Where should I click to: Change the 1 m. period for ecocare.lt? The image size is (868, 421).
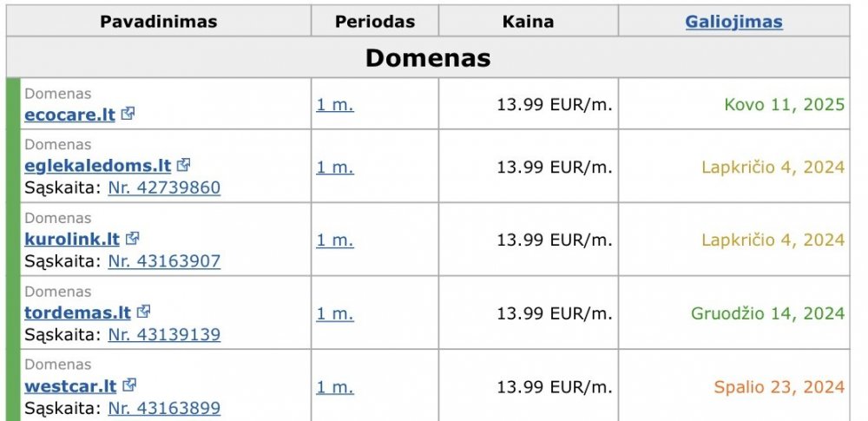(x=335, y=104)
